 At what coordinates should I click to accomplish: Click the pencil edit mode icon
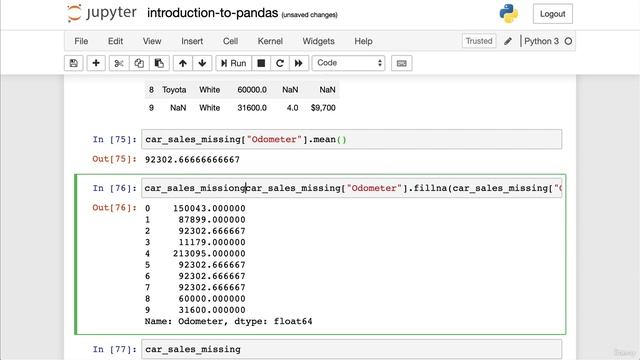point(508,41)
